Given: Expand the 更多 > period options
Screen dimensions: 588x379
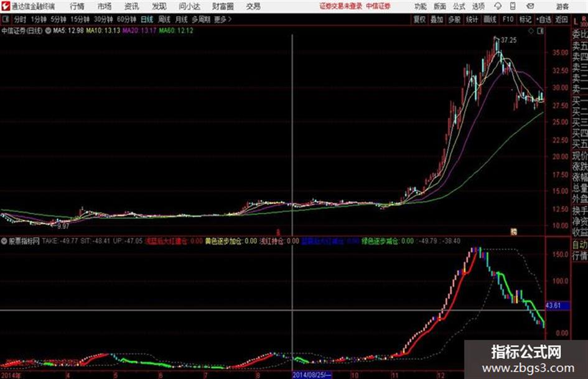Looking at the screenshot, I should [223, 19].
